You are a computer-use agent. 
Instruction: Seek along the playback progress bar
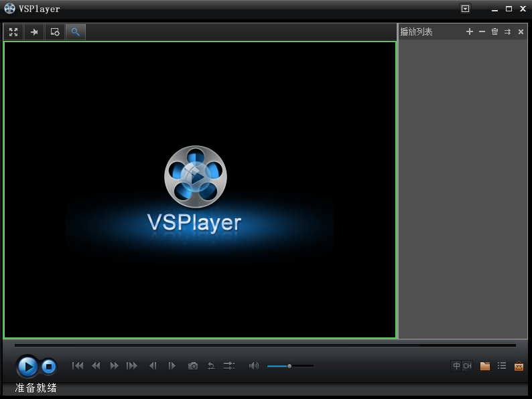click(265, 345)
